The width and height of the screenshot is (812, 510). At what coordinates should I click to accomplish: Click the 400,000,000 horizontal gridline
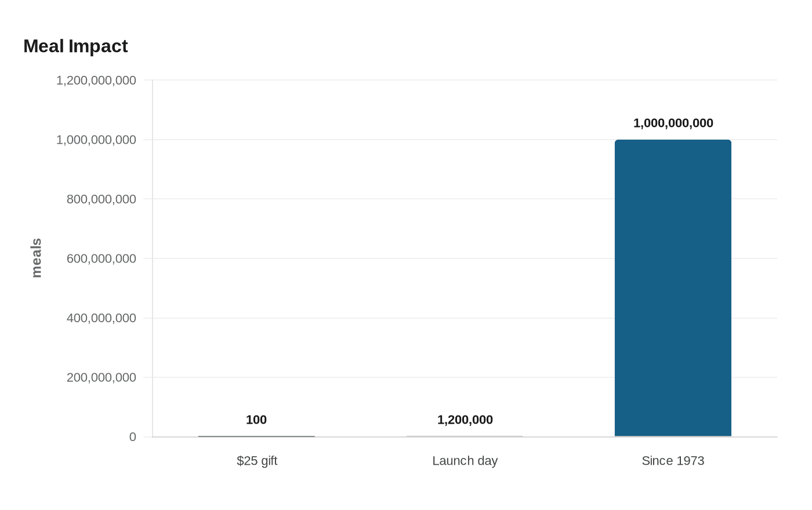tap(465, 318)
